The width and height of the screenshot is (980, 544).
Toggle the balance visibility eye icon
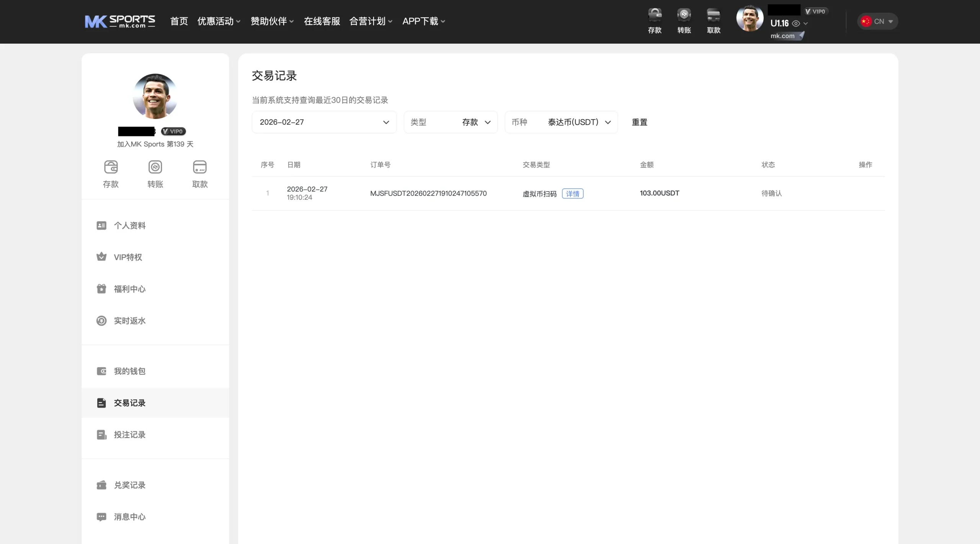796,24
